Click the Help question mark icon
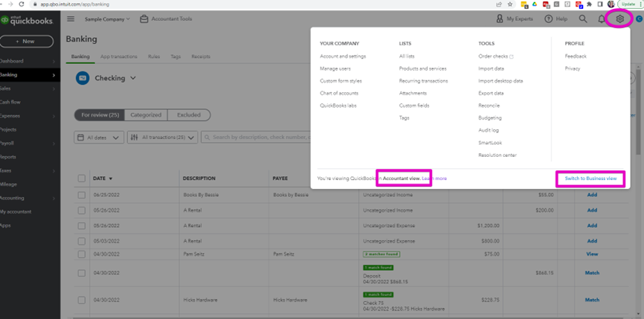This screenshot has width=644, height=319. (x=548, y=19)
